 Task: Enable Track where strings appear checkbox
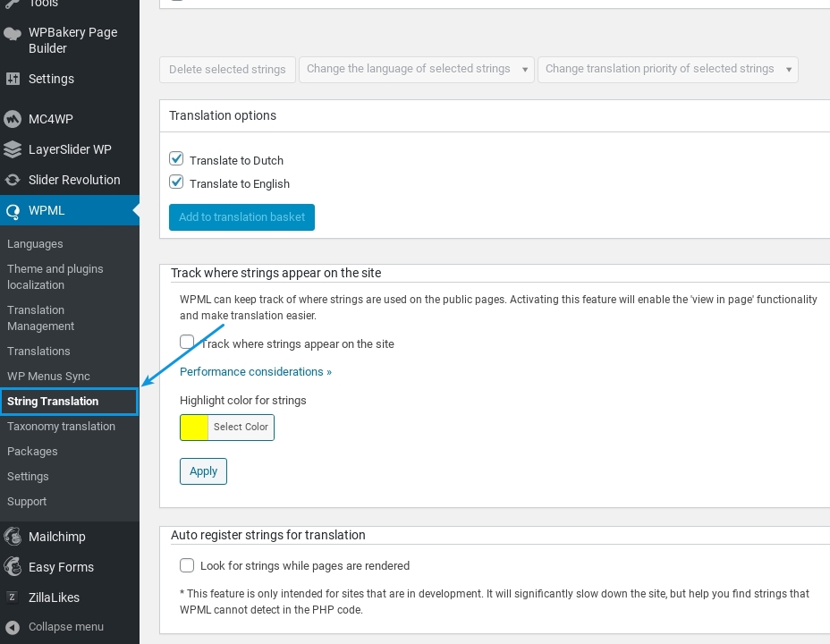(187, 343)
